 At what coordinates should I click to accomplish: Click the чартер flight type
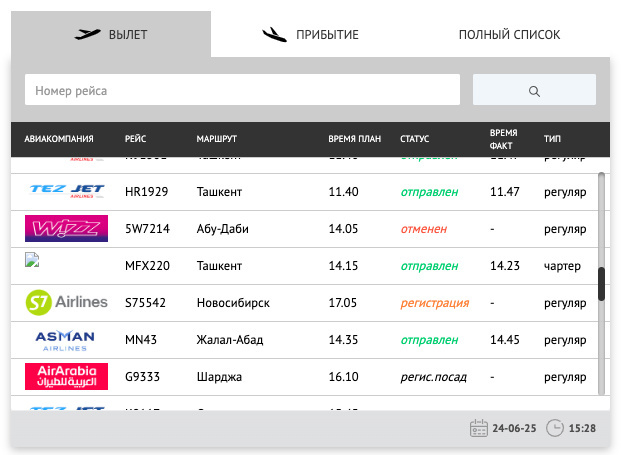562,266
